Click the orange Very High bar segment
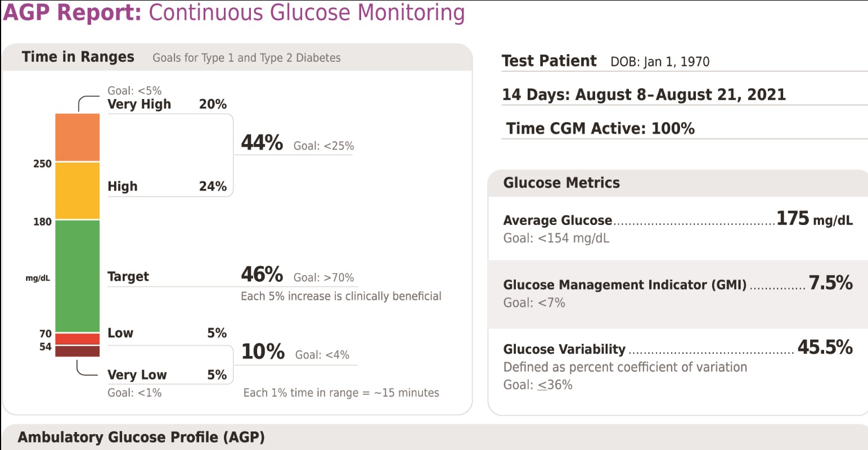868x450 pixels. click(x=77, y=137)
